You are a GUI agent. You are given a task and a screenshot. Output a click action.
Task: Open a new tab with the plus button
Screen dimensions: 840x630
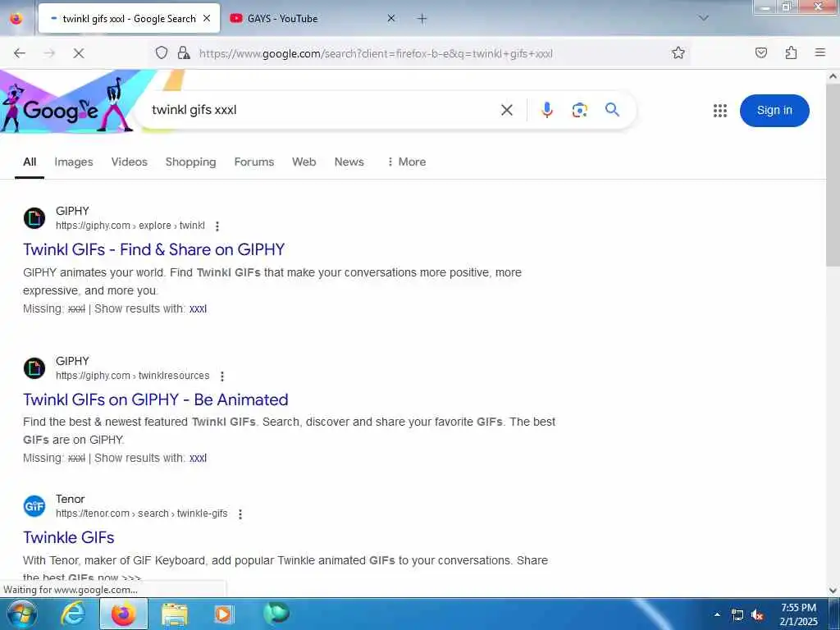(x=422, y=19)
